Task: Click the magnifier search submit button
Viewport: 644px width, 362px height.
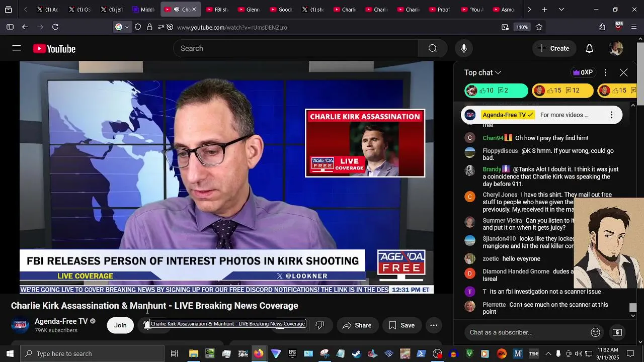Action: pos(433,48)
